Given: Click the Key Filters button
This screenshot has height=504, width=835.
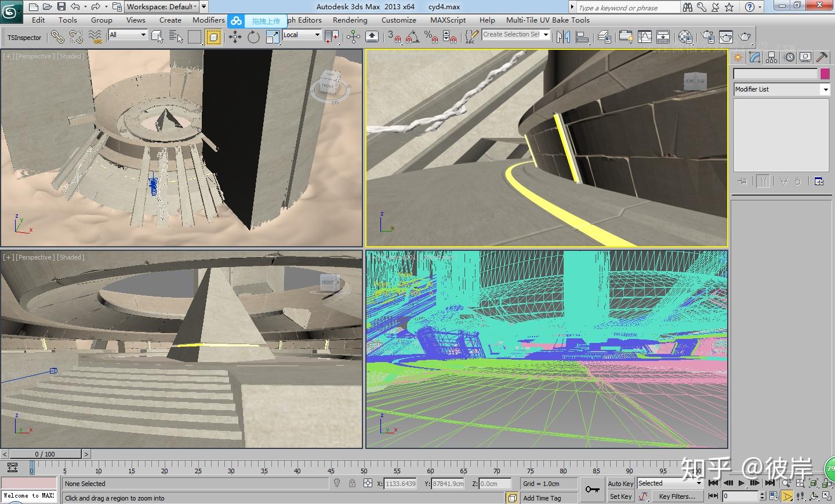Looking at the screenshot, I should tap(677, 496).
